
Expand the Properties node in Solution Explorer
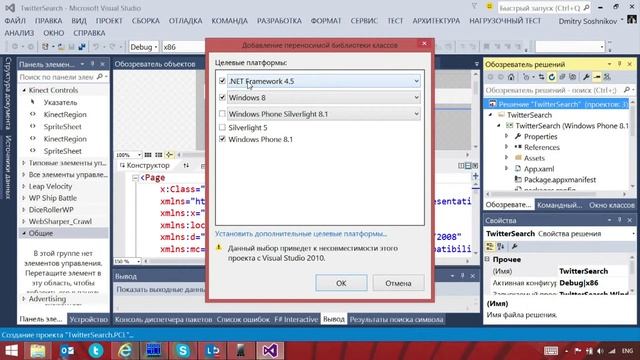[x=507, y=136]
